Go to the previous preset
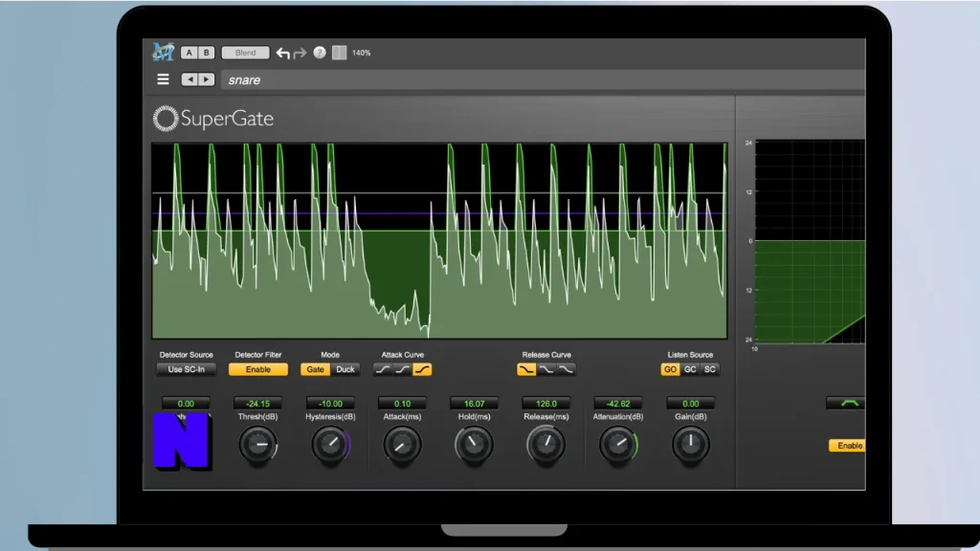 [x=190, y=79]
